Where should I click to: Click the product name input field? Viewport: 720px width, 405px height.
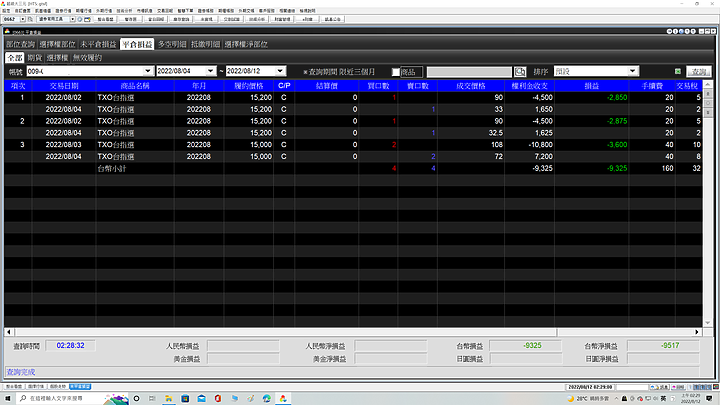click(469, 72)
